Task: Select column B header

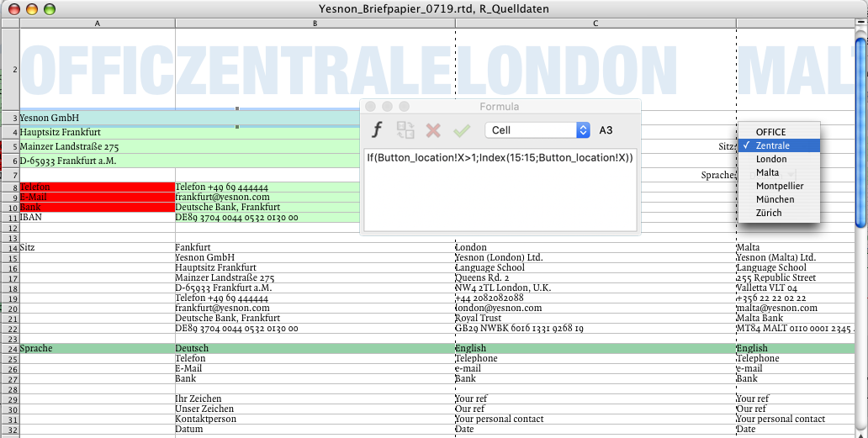Action: pyautogui.click(x=315, y=23)
